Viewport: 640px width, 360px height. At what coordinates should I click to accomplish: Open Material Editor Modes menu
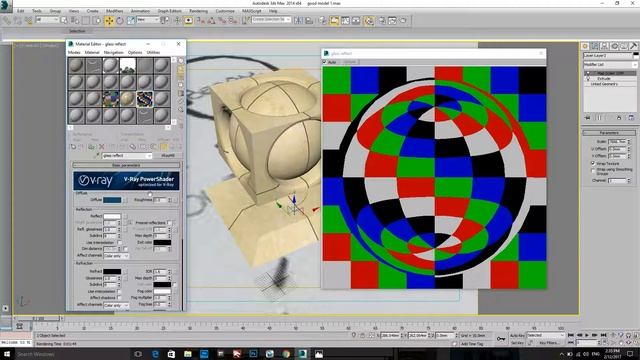pos(74,53)
